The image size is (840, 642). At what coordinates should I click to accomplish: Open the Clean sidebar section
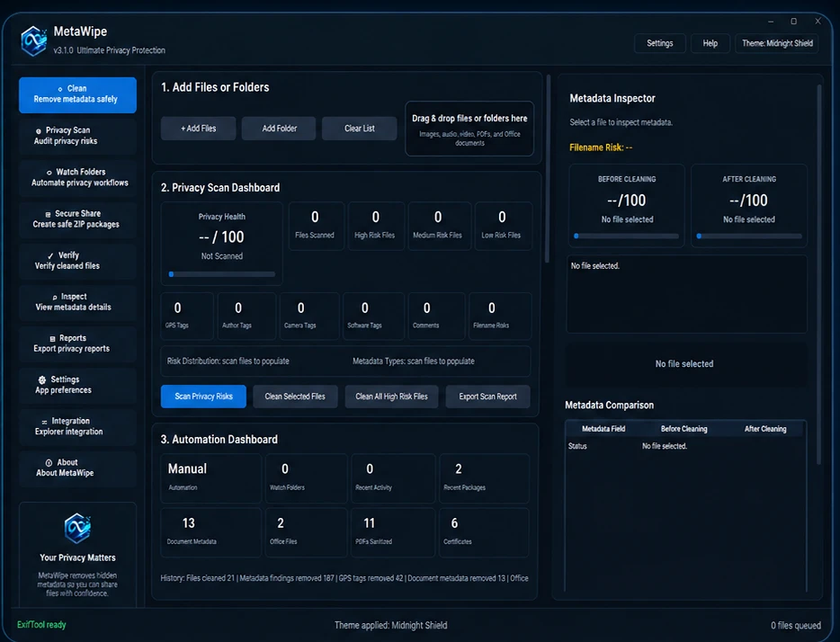(x=77, y=94)
